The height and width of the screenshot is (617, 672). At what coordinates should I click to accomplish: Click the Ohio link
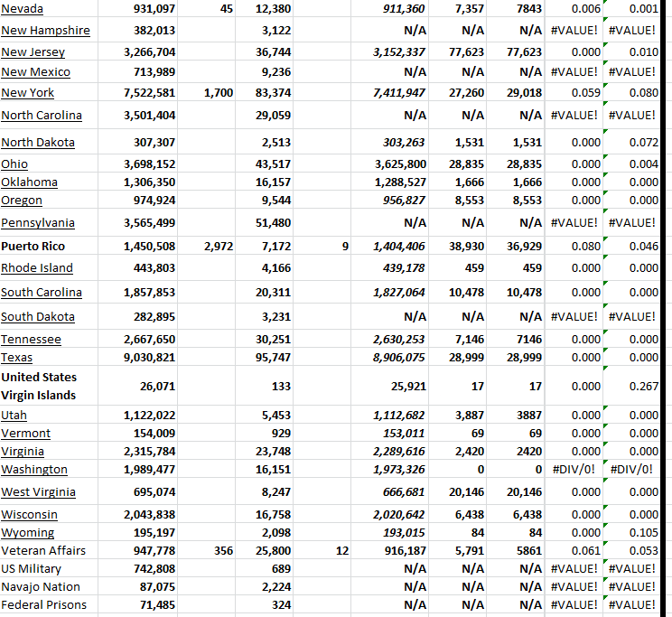14,164
